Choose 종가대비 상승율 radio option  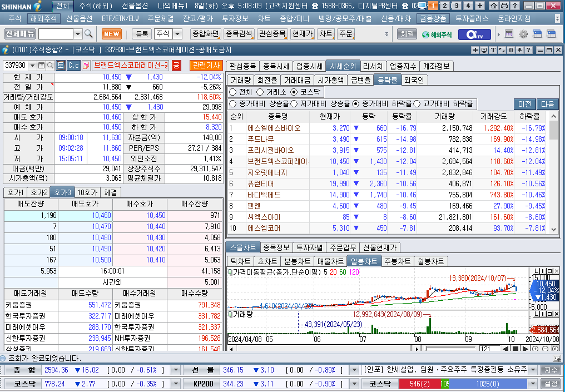click(x=233, y=104)
